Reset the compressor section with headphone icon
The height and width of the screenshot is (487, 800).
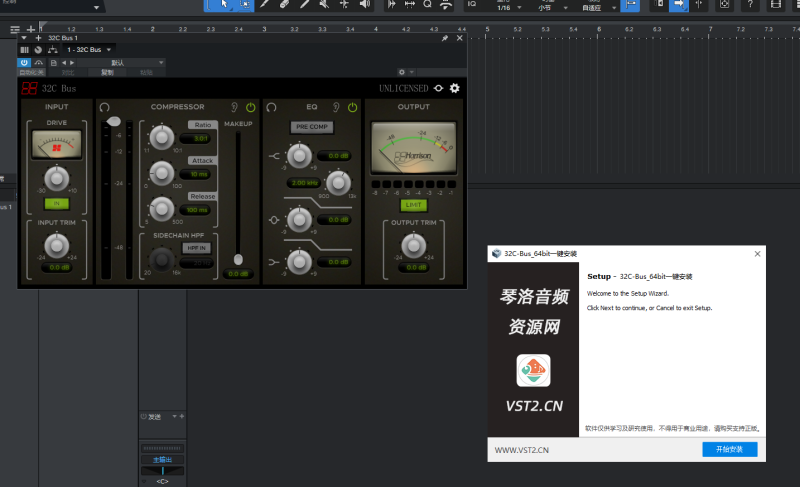104,107
